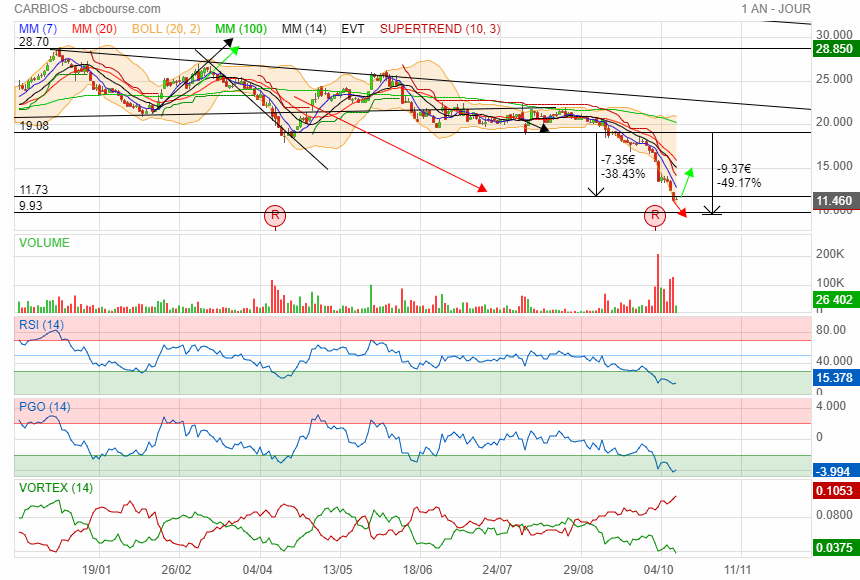Click the 200K volume axis label

[x=830, y=254]
